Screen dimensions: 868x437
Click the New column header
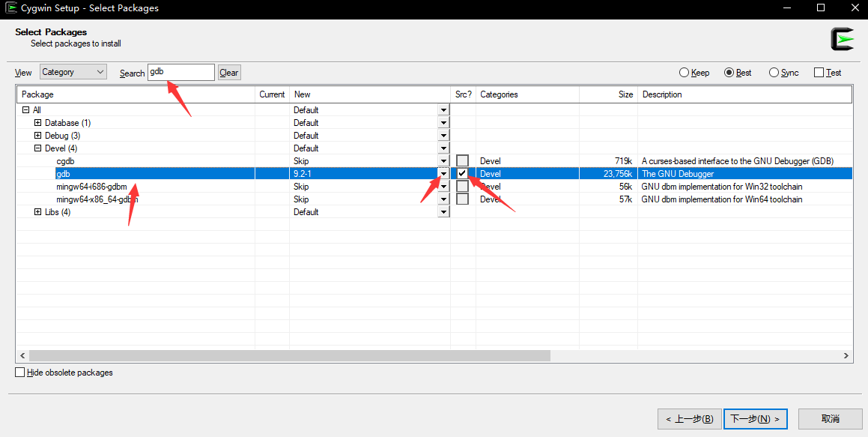370,94
